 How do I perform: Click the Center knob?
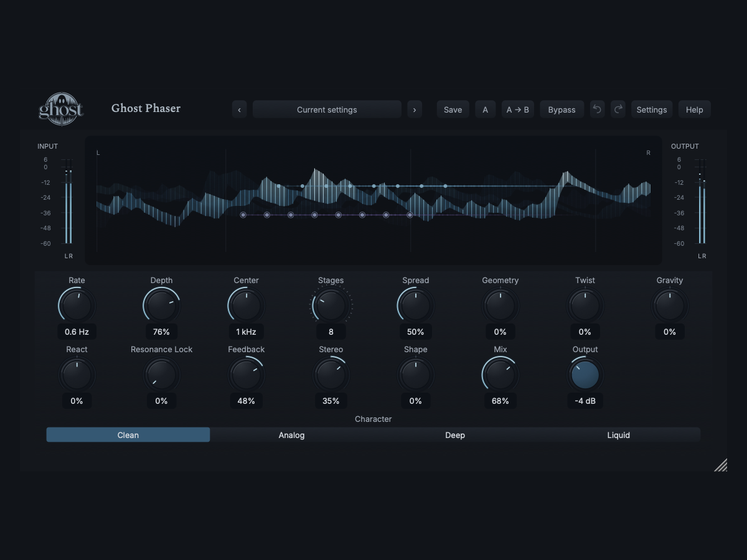pyautogui.click(x=246, y=306)
